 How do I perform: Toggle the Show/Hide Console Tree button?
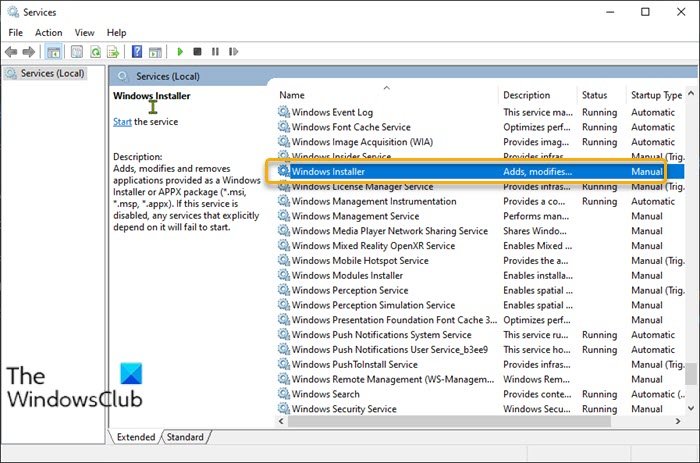(52, 51)
